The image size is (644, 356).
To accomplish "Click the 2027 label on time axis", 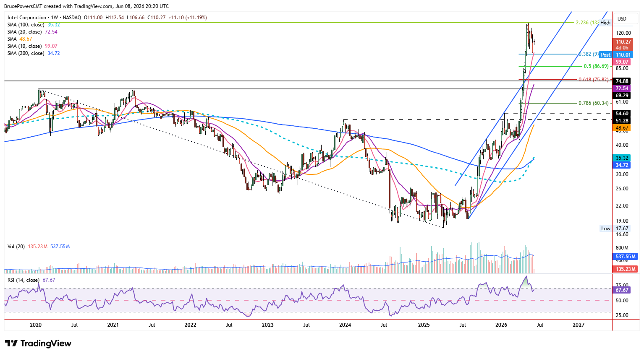I will pos(579,325).
